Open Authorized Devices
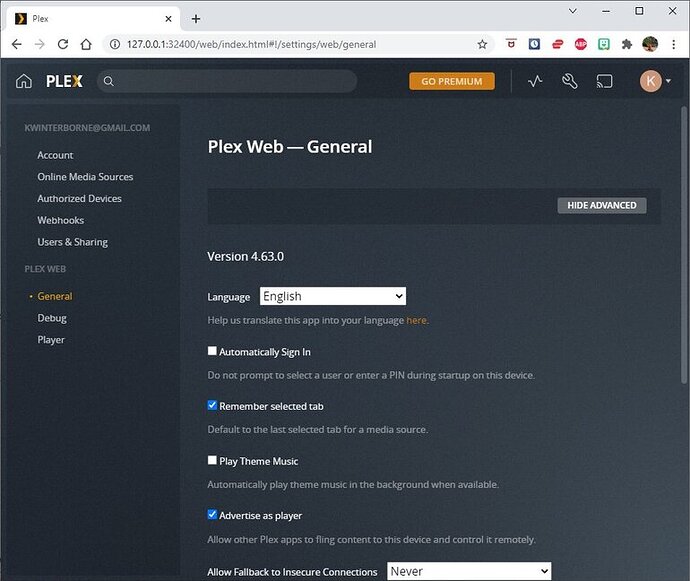 (80, 199)
